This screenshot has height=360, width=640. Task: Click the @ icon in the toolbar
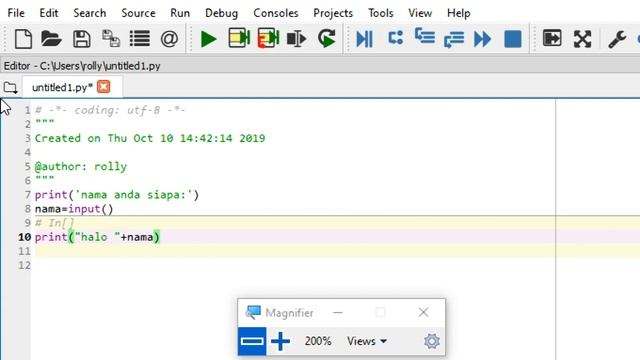(x=169, y=39)
